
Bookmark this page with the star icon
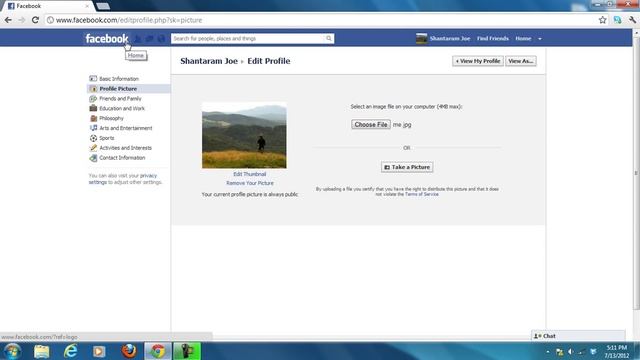point(602,20)
